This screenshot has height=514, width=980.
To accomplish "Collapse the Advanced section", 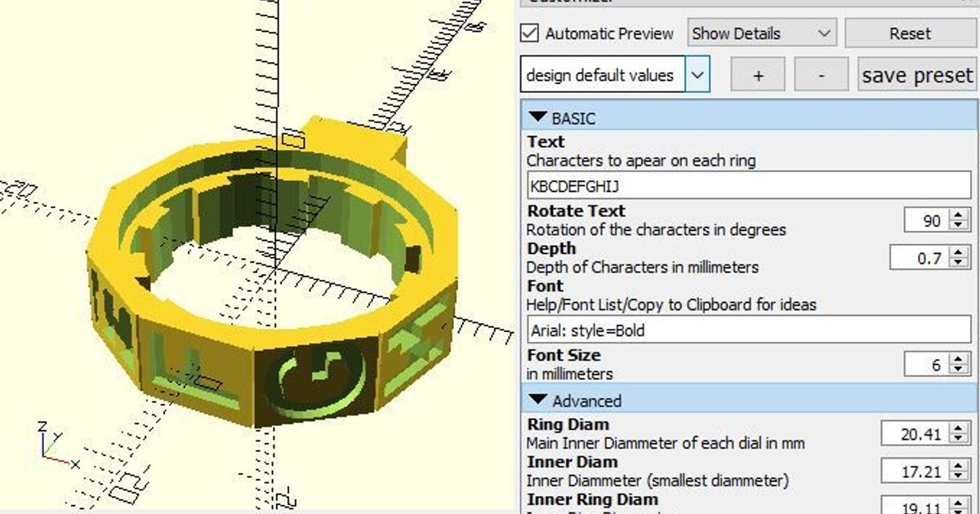I will click(537, 401).
